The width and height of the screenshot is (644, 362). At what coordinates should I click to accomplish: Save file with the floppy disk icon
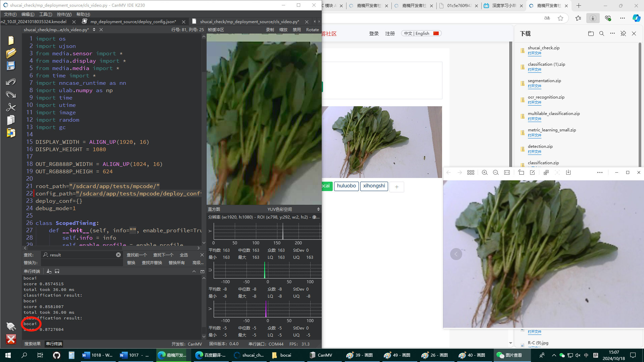[11, 66]
